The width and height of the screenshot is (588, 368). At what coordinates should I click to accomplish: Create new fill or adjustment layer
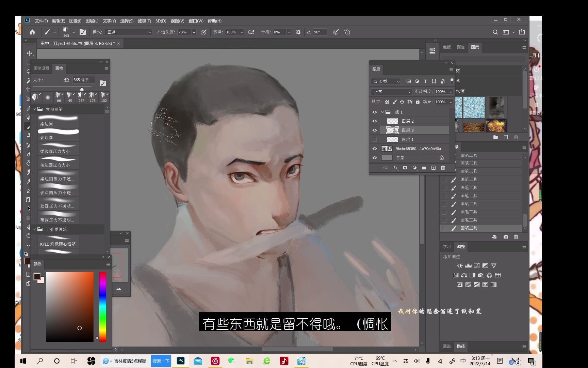coord(414,168)
